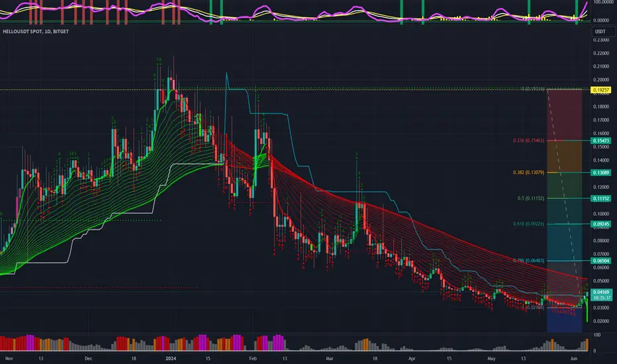This screenshot has height=364, width=617.
Task: Click the green 0.06504 price axis label
Action: 601,261
